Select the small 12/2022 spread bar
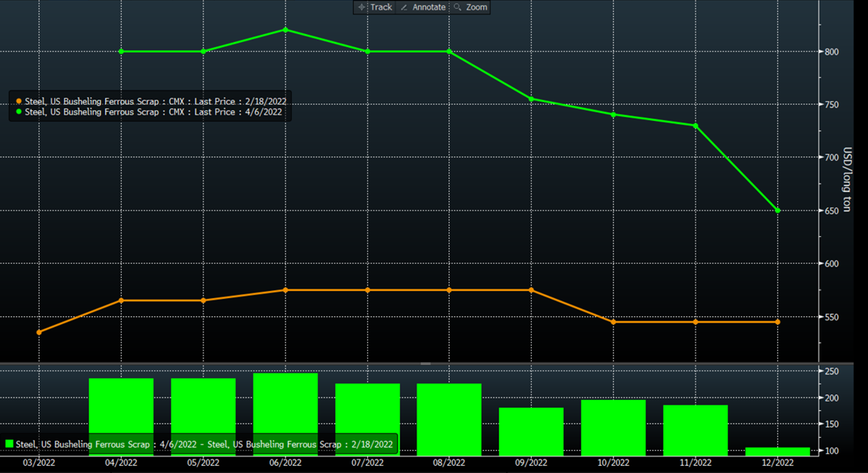The width and height of the screenshot is (868, 473). pos(777,452)
